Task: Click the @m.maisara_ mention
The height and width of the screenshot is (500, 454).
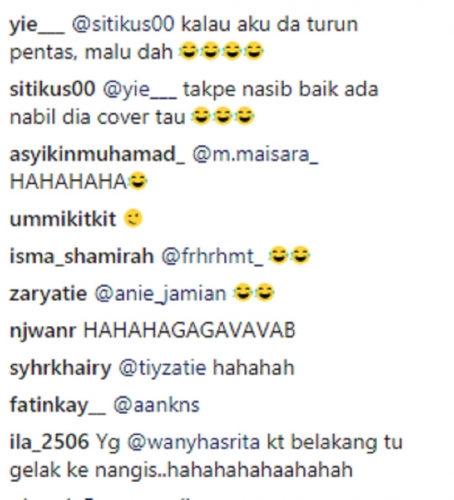Action: pyautogui.click(x=255, y=155)
